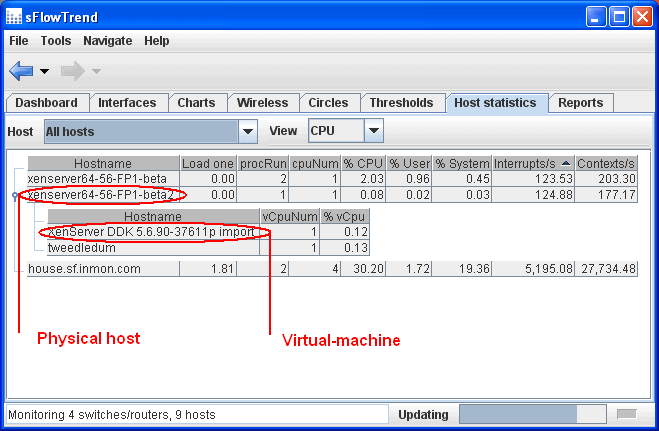The height and width of the screenshot is (431, 659).
Task: Click the 1.81 Load one value
Action: click(x=222, y=269)
